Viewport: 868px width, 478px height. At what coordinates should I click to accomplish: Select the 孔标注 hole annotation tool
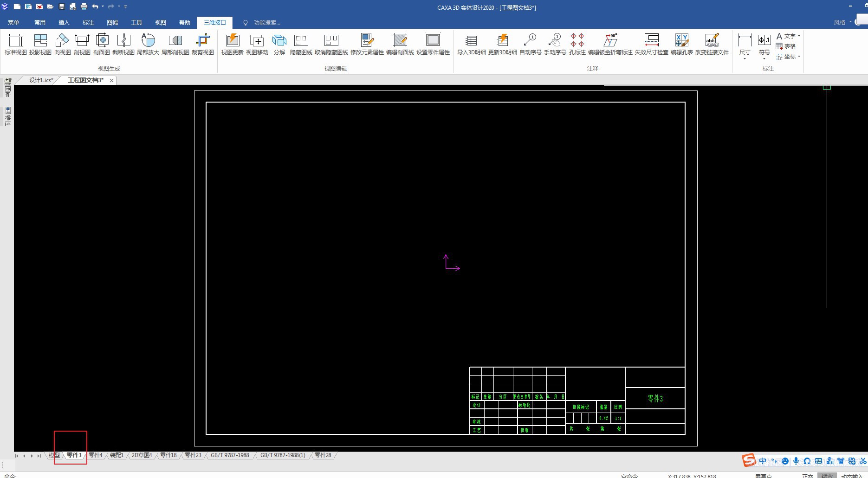point(577,44)
